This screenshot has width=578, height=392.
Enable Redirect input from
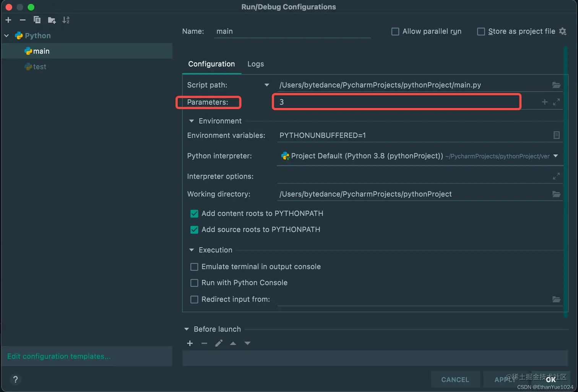pyautogui.click(x=194, y=299)
